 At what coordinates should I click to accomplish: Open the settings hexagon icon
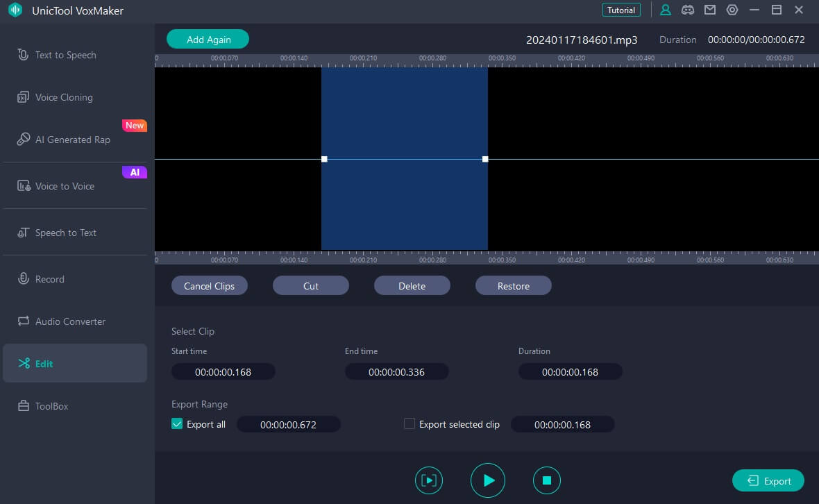tap(732, 10)
